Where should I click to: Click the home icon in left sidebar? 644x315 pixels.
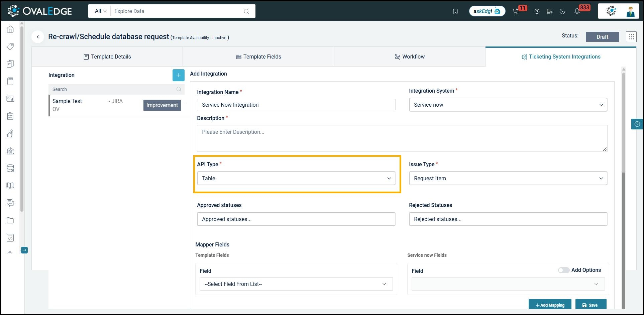click(10, 29)
